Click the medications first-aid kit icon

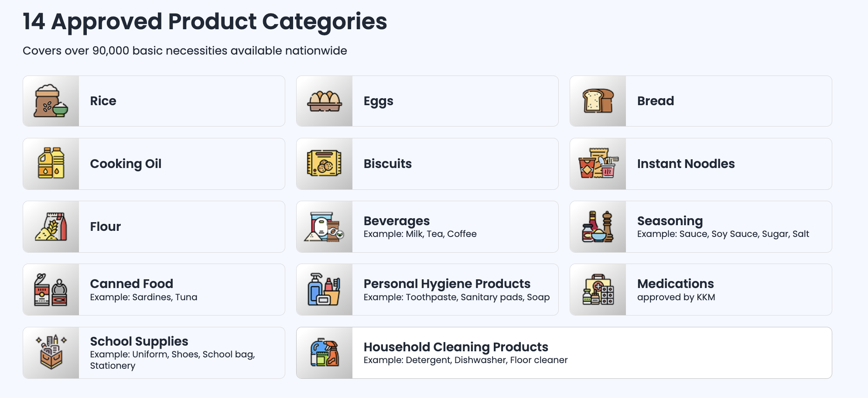(598, 289)
